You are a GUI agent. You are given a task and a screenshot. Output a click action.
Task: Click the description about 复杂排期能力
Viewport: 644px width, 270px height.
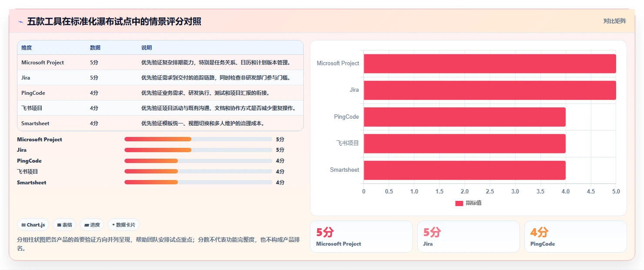click(x=216, y=63)
